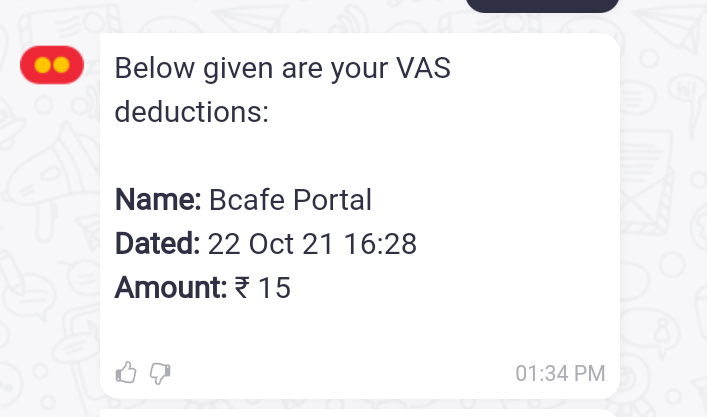Select the bold "Dated:" label
The width and height of the screenshot is (707, 417).
coord(158,243)
